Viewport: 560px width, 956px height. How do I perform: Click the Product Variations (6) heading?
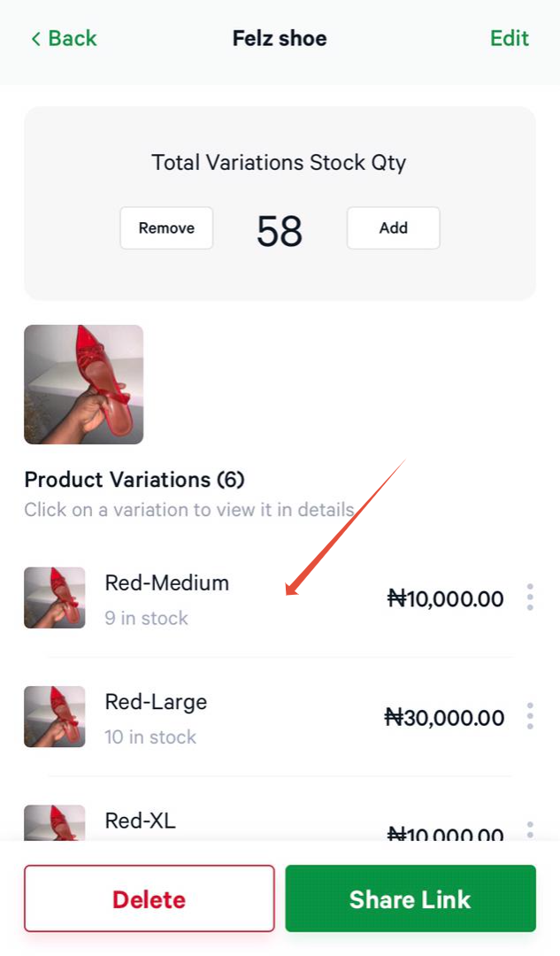coord(134,480)
